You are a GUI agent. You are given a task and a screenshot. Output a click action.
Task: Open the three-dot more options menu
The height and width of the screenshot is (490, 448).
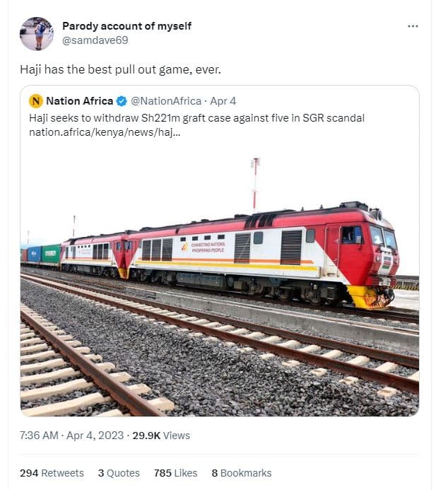[x=413, y=26]
